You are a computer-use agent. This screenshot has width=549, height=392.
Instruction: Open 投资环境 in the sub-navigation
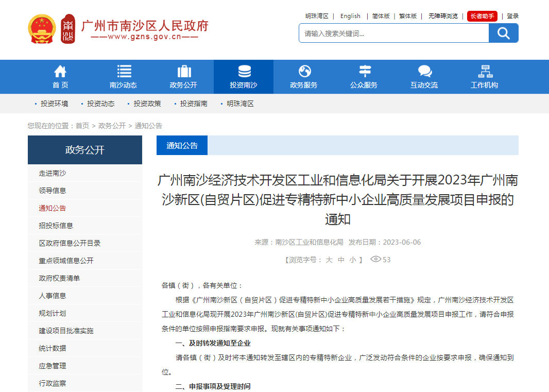54,104
